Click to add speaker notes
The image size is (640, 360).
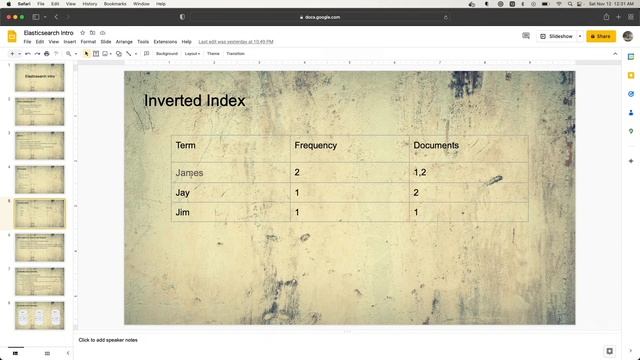click(108, 340)
